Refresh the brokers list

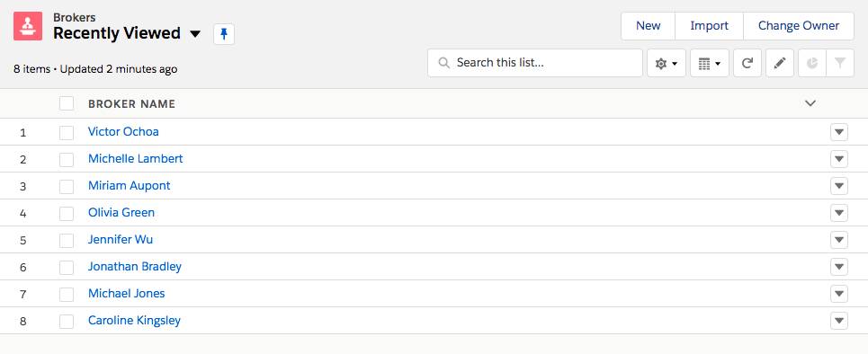click(x=747, y=63)
